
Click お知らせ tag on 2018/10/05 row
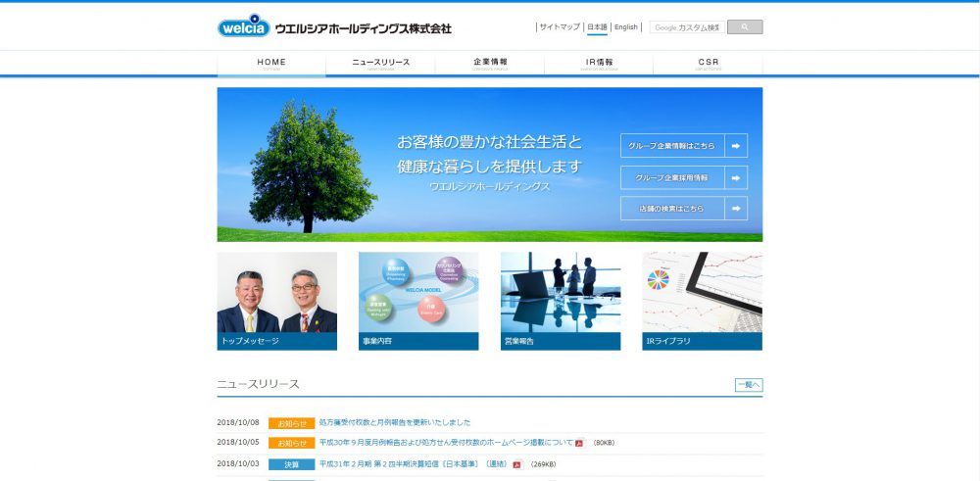[292, 443]
